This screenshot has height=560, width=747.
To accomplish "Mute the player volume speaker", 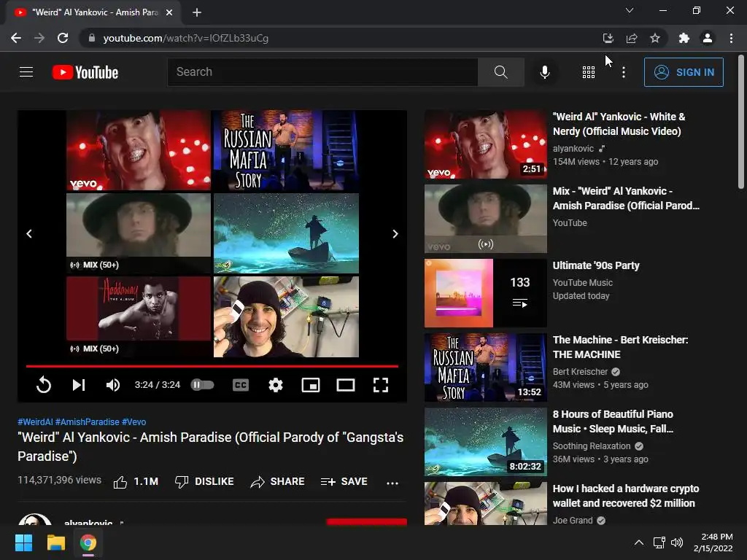I will (x=113, y=385).
